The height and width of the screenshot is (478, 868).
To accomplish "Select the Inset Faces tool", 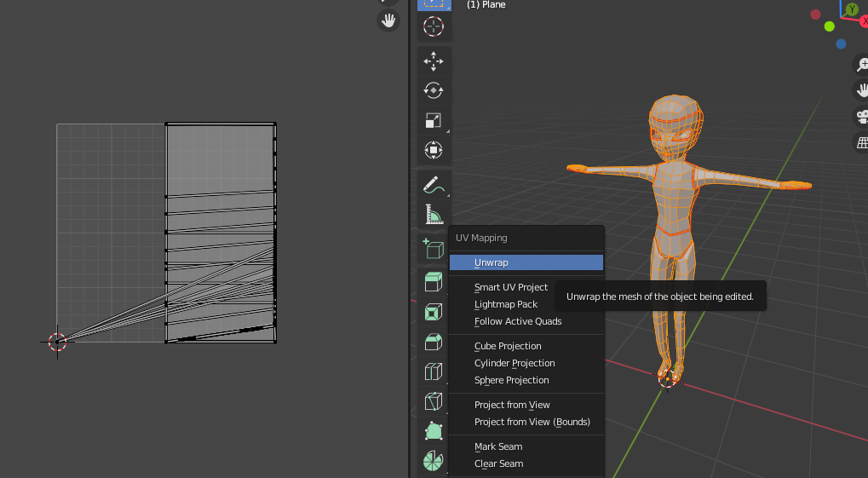I will coord(434,313).
